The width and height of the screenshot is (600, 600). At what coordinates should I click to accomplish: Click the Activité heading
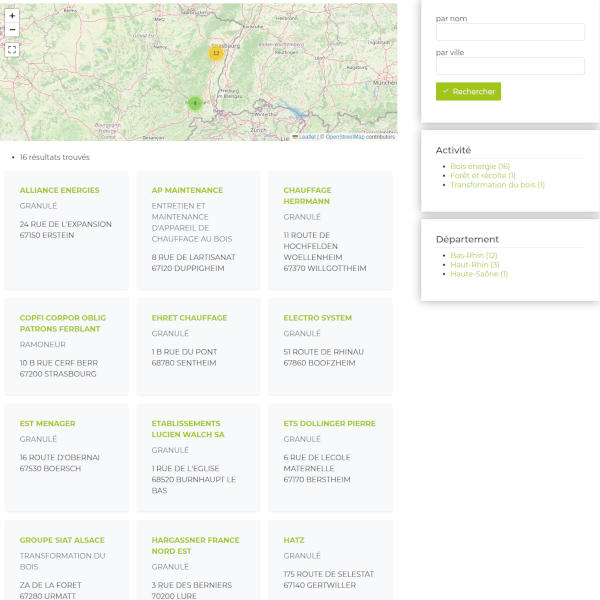453,150
